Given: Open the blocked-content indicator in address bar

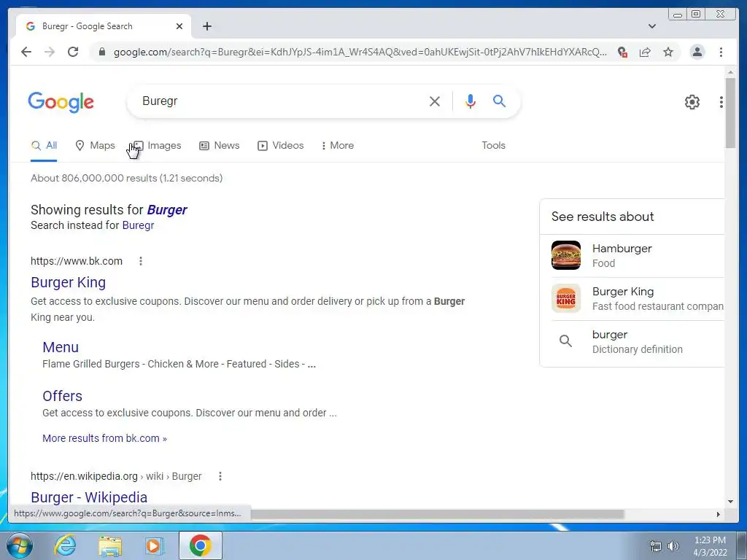Looking at the screenshot, I should tap(622, 52).
